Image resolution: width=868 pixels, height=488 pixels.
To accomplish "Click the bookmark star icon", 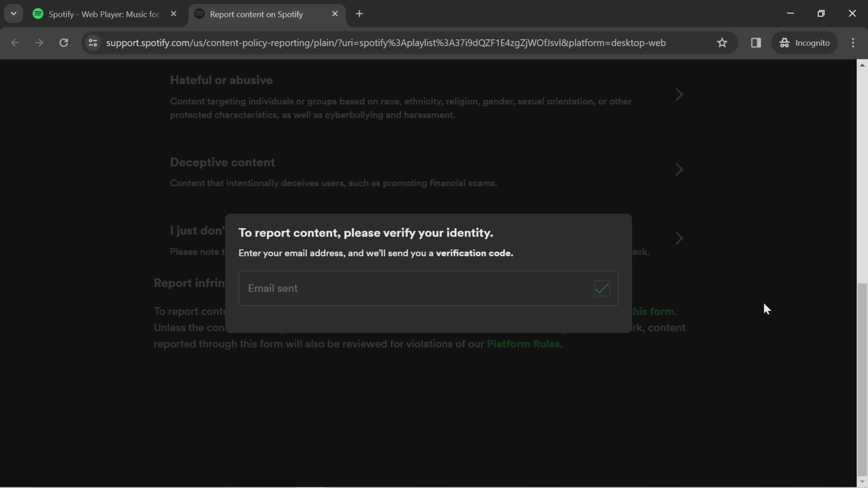I will click(722, 42).
